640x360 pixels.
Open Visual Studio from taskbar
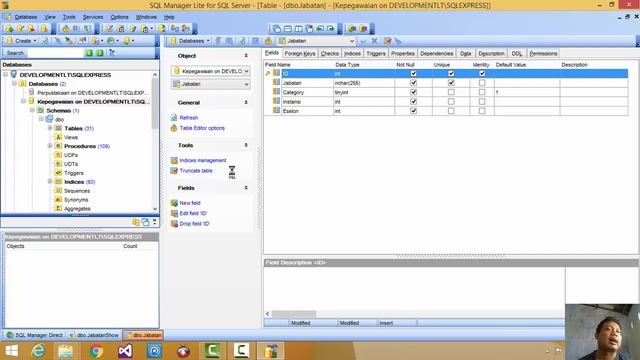[125, 351]
